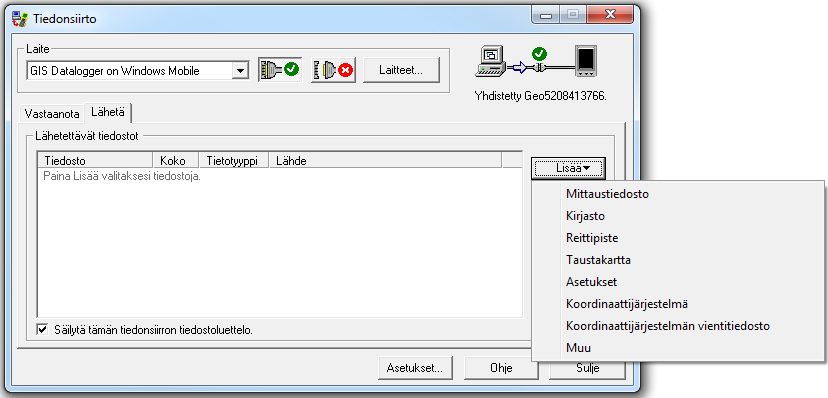Image resolution: width=828 pixels, height=398 pixels.
Task: Click the disconnect device icon with red X
Action: tap(333, 70)
